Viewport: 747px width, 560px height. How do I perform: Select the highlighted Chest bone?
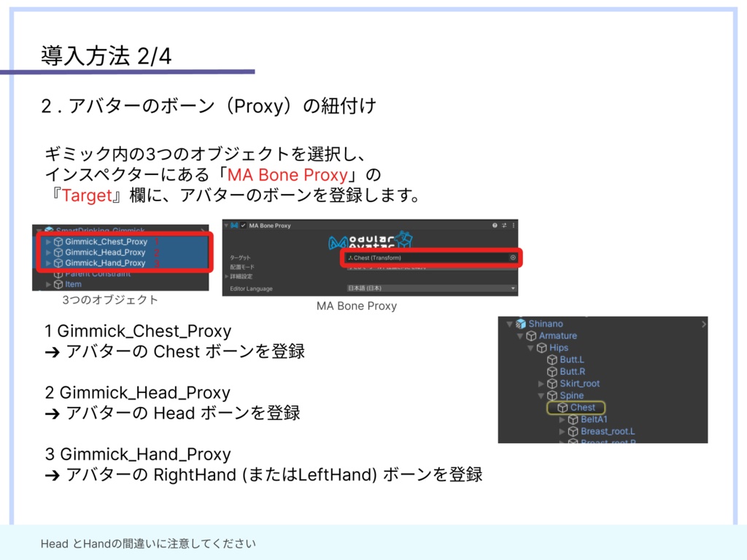(576, 408)
